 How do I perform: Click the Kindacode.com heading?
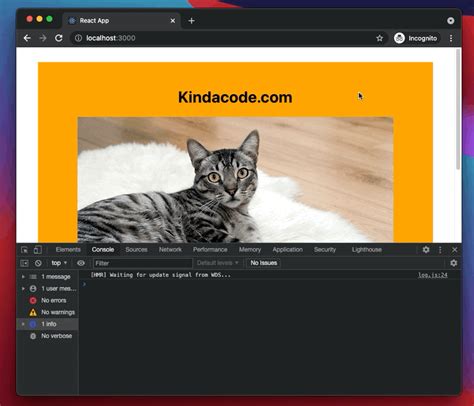(x=235, y=97)
